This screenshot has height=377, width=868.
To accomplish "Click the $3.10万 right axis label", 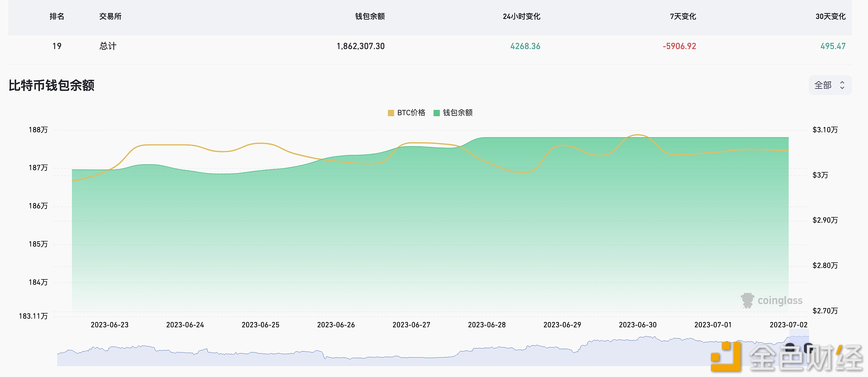I will [825, 130].
